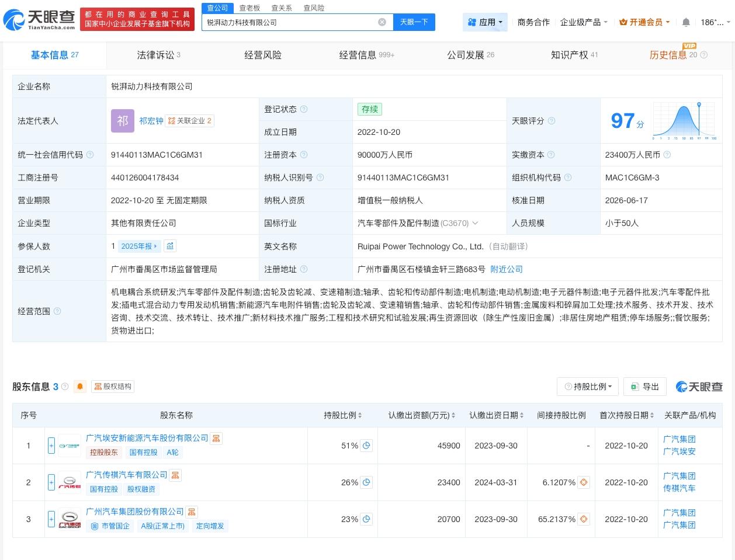Expand shareholder row 广州汽车集团 with plus button
This screenshot has height=560, width=735.
click(51, 519)
